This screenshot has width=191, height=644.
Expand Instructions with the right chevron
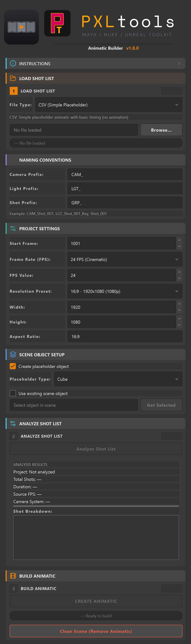[179, 64]
